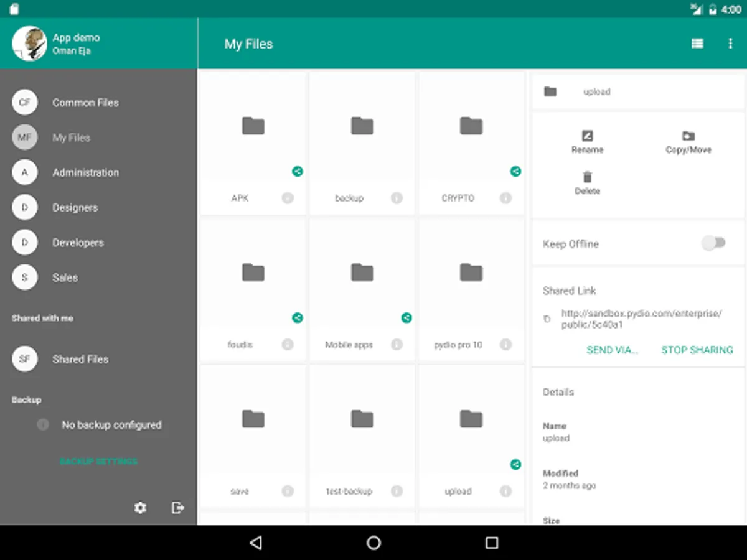The image size is (747, 560).
Task: Click share badge on foudis folder
Action: point(298,318)
